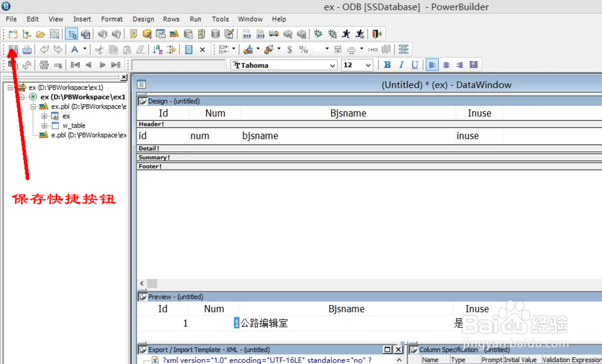The width and height of the screenshot is (602, 364).
Task: Click the Copy icon in the toolbar
Action: [113, 49]
